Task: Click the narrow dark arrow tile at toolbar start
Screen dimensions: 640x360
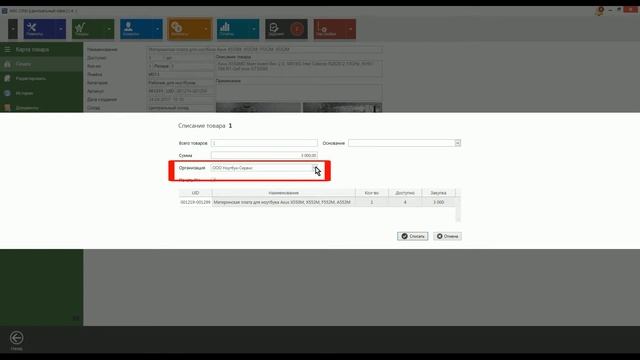Action: pyautogui.click(x=13, y=29)
